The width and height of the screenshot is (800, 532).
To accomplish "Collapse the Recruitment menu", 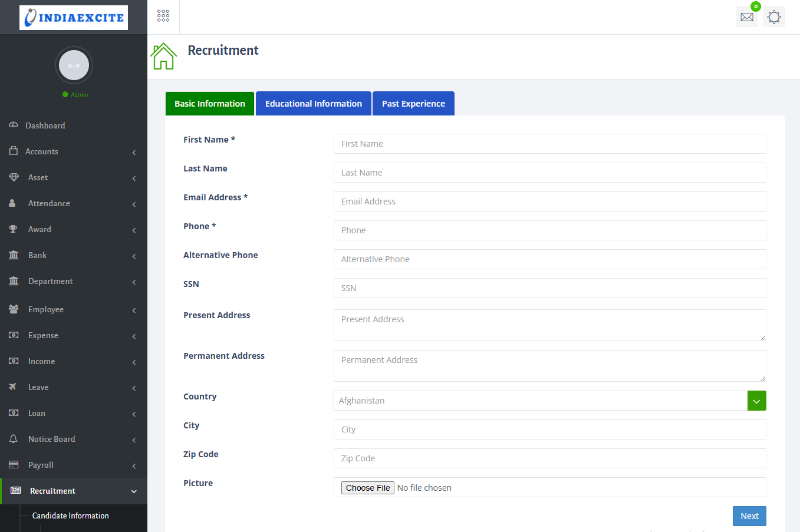I will (134, 491).
